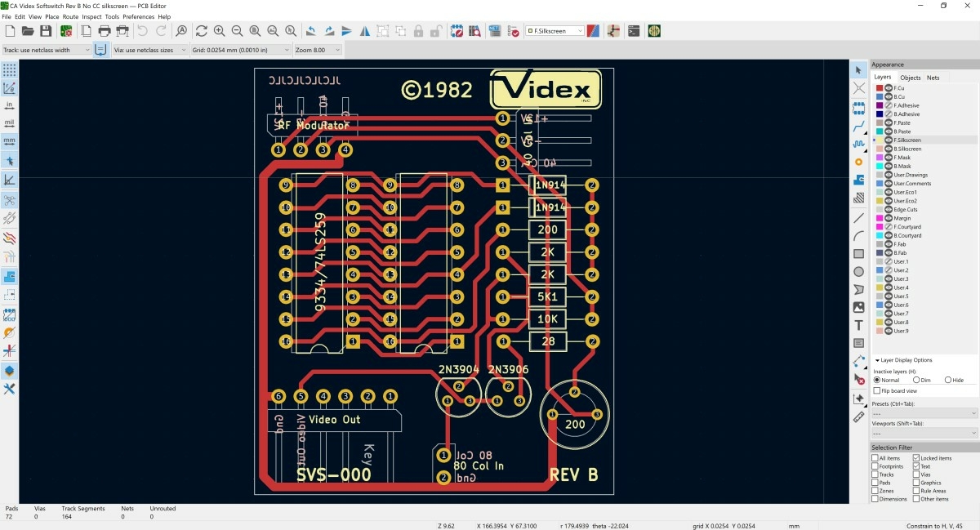Viewport: 980px width, 530px height.
Task: Click the Zoom to Fit icon
Action: [255, 31]
